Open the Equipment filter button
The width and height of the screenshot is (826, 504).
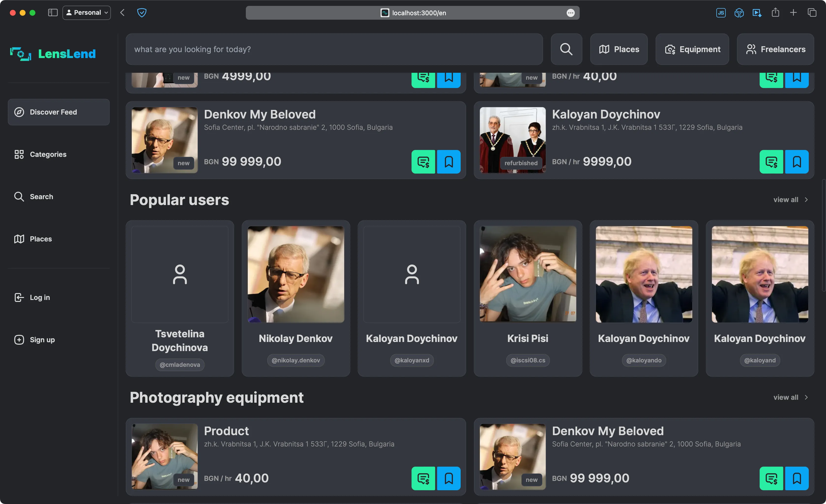click(692, 49)
